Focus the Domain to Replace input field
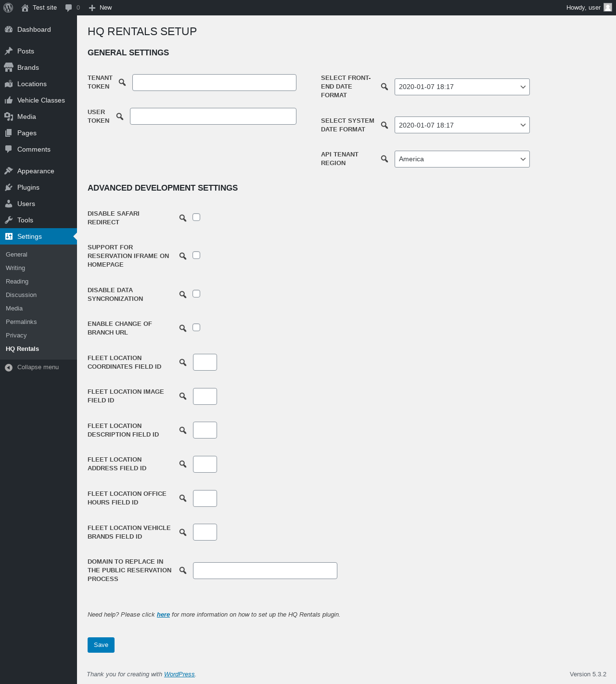Viewport: 616px width, 684px height. pyautogui.click(x=265, y=570)
